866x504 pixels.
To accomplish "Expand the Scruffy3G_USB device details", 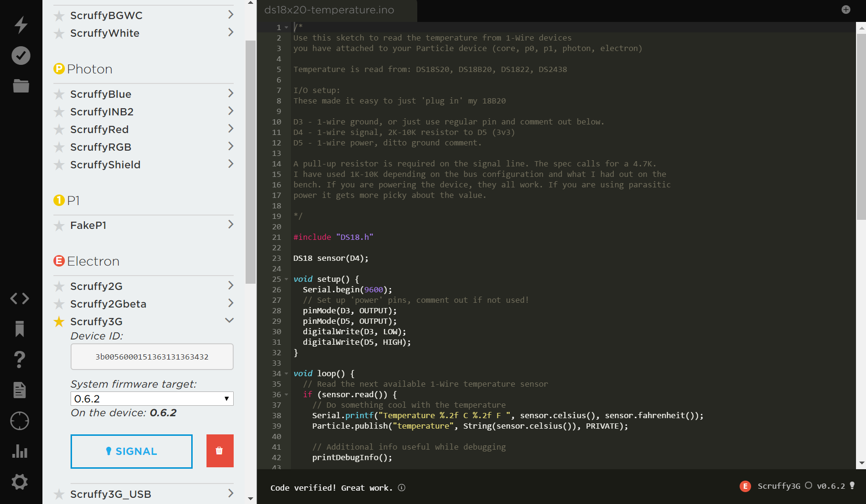I will click(x=230, y=494).
